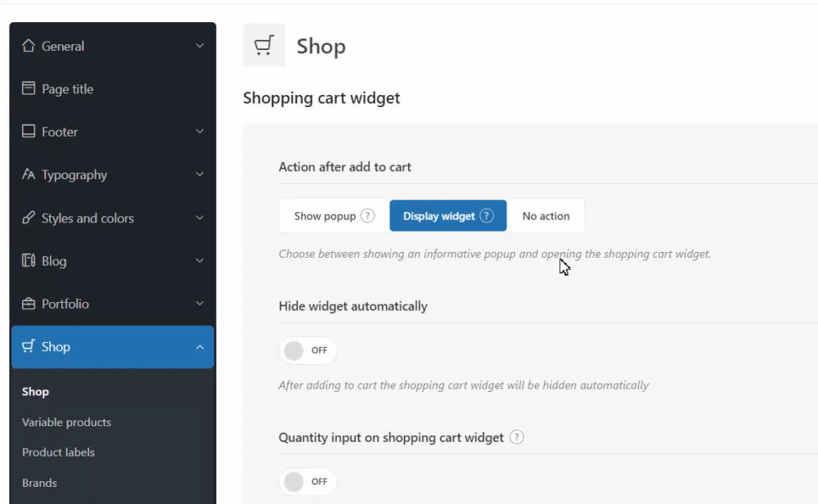Viewport: 818px width, 504px height.
Task: Expand the Typography menu arrow
Action: 200,174
